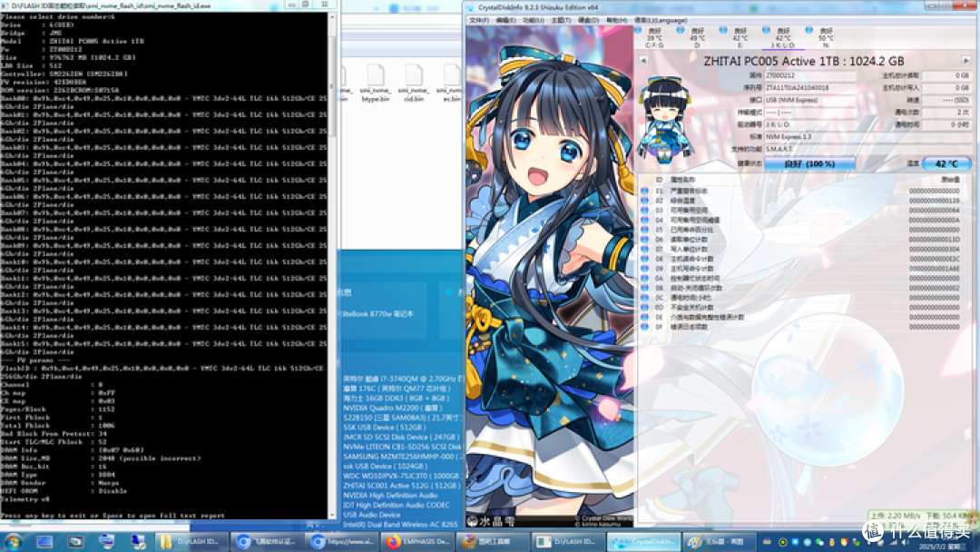Select raw value 0000000000139 of attribute 02
Screen dimensions: 980x552
(934, 201)
